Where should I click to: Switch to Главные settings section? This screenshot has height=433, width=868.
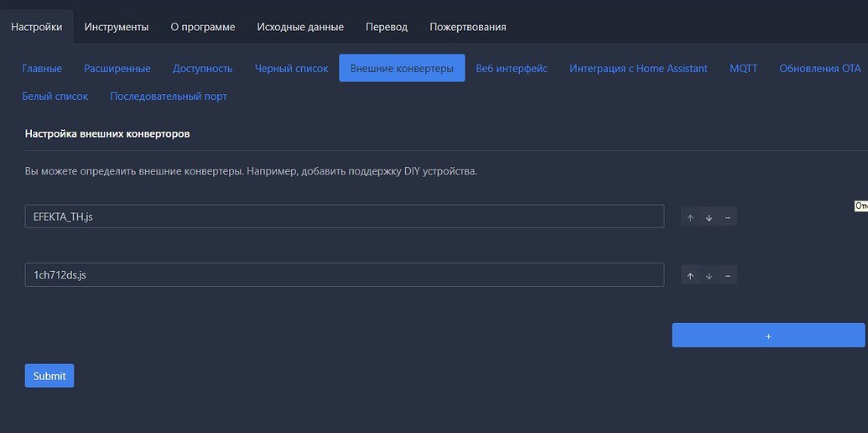[42, 69]
